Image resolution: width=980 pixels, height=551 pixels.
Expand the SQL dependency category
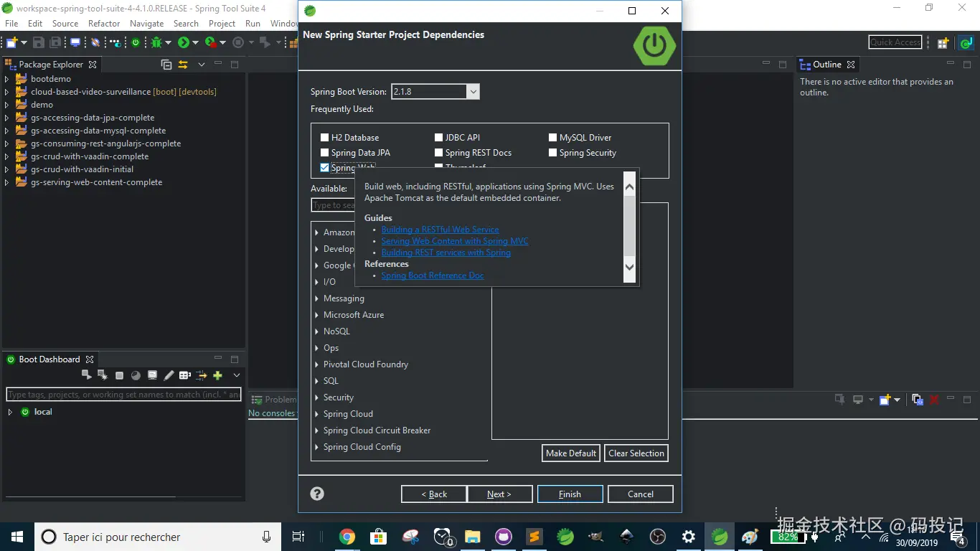(317, 381)
